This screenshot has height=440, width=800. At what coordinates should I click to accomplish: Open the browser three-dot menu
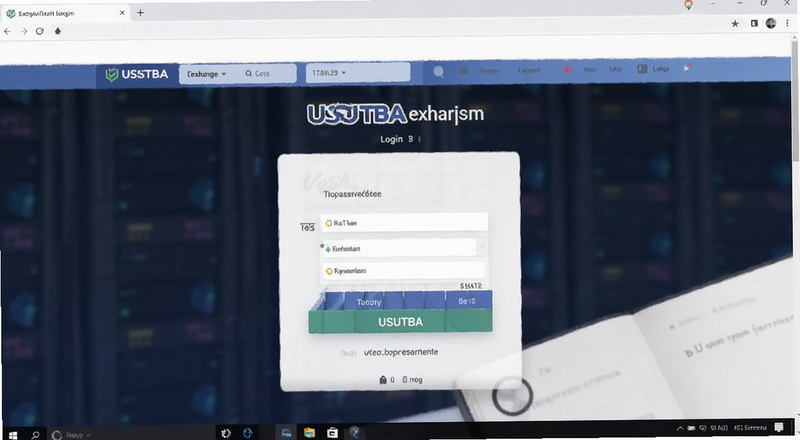[787, 23]
